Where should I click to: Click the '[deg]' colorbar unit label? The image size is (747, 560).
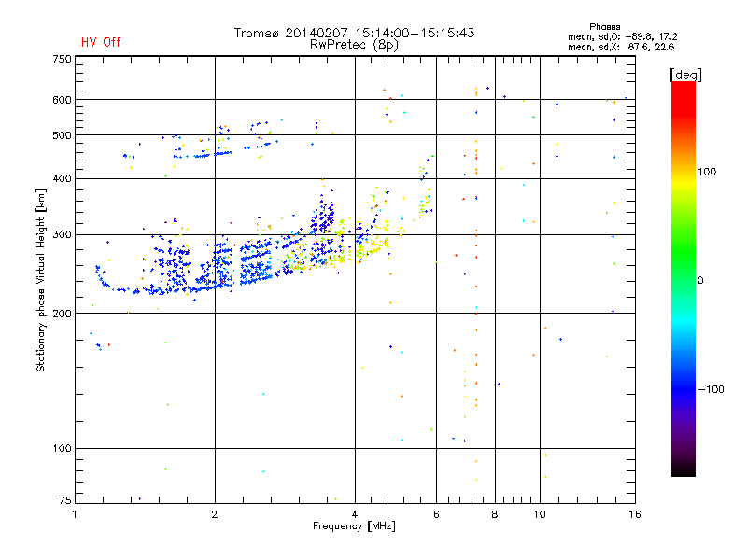(685, 75)
